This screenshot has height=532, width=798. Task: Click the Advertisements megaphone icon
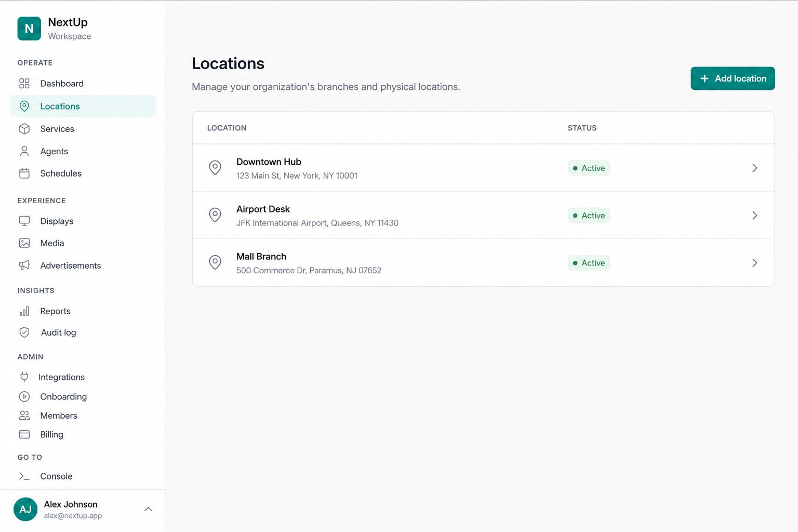24,265
